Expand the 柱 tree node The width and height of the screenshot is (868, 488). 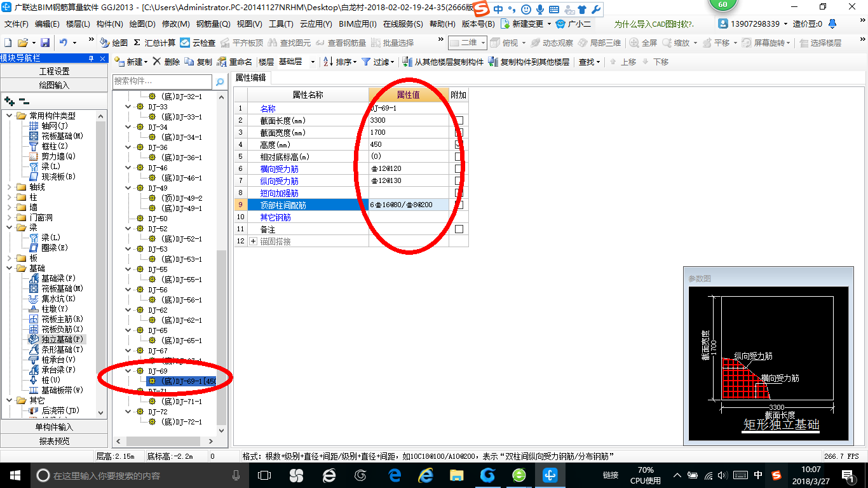(10, 197)
